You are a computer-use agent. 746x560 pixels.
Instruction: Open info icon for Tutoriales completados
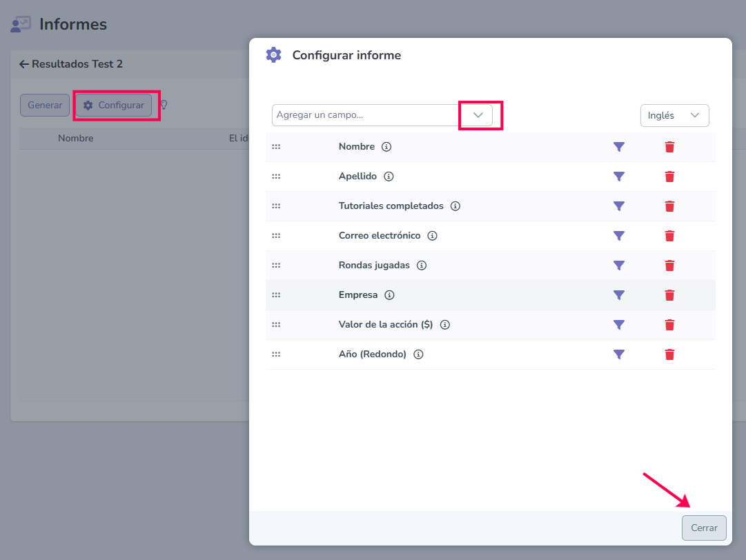(x=455, y=206)
